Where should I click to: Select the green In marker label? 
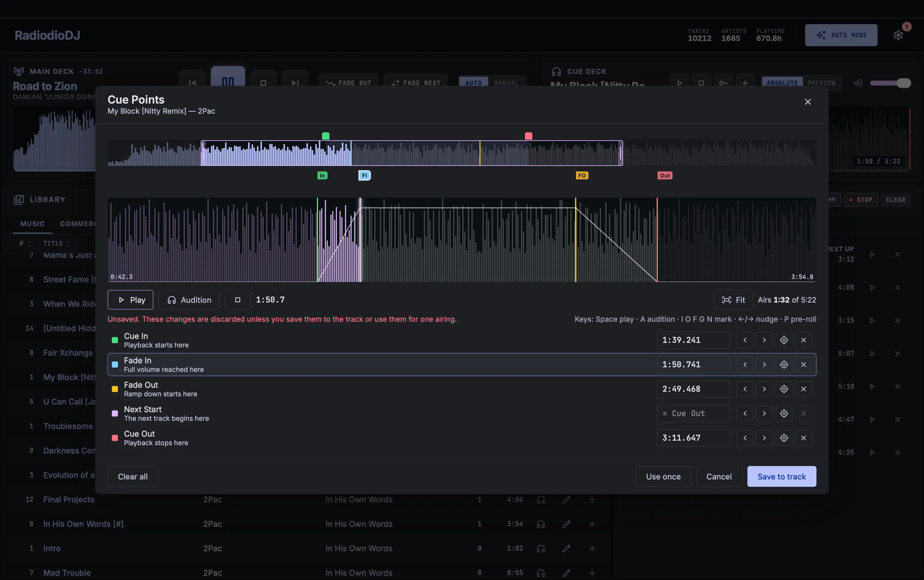click(x=322, y=175)
